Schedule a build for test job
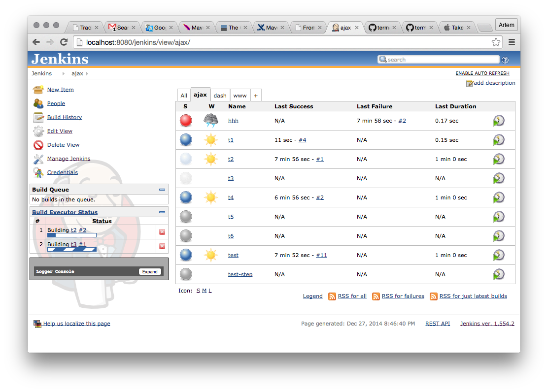The height and width of the screenshot is (392, 548). pyautogui.click(x=499, y=256)
